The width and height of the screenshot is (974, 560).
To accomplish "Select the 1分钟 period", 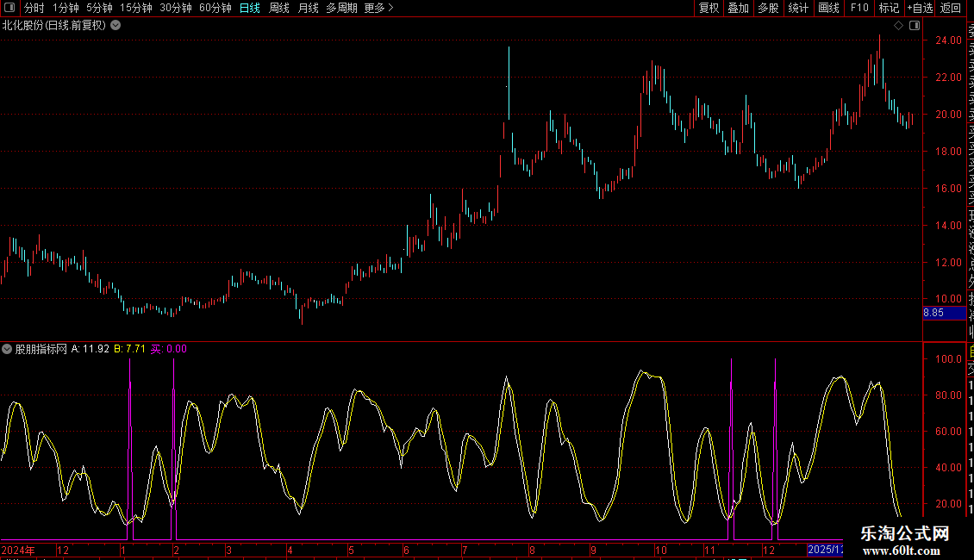I will (x=66, y=8).
